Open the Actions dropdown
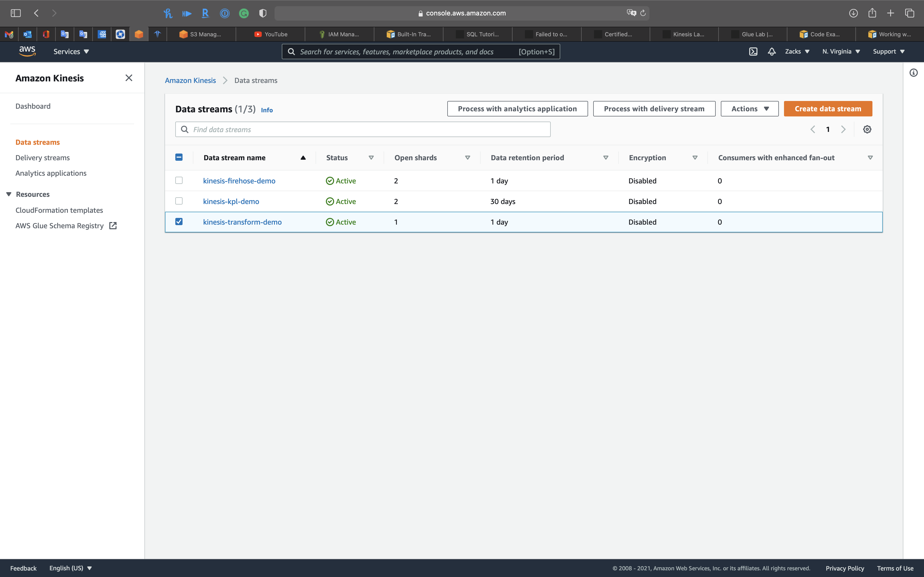Image resolution: width=924 pixels, height=577 pixels. coord(749,109)
